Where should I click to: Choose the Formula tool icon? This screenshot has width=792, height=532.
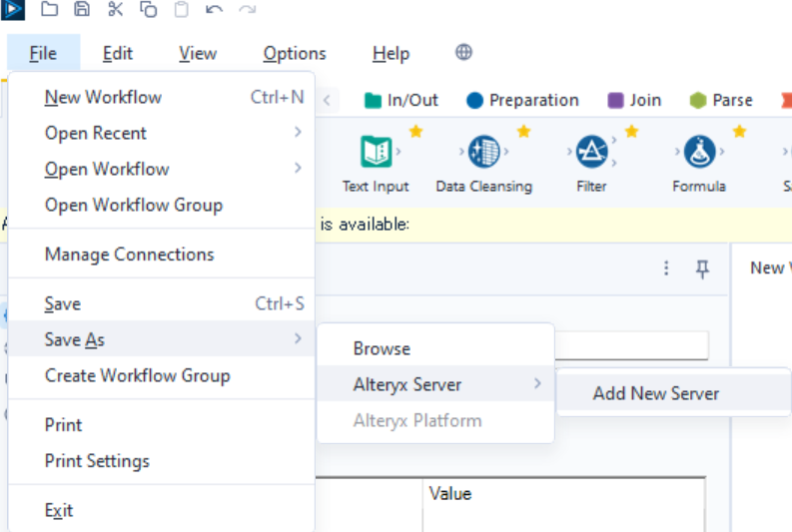point(699,152)
